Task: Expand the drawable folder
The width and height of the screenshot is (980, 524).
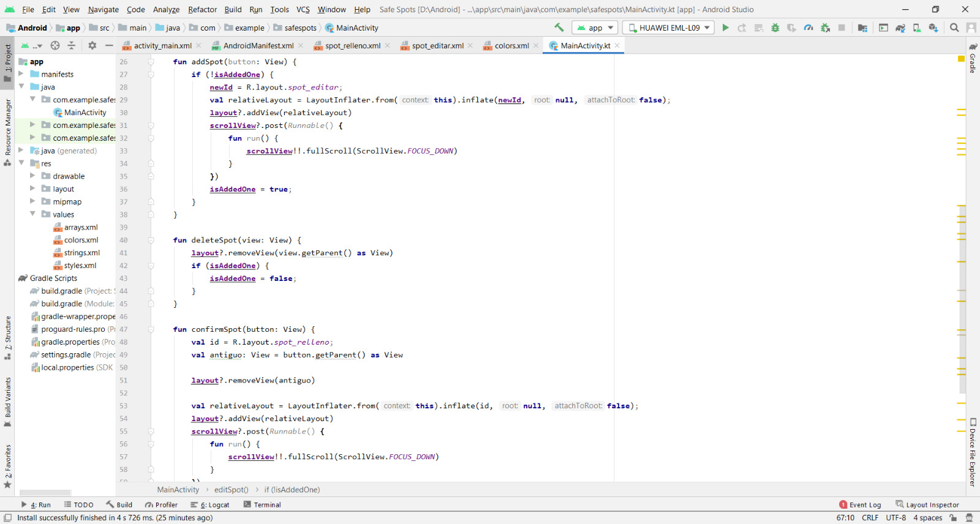Action: click(32, 176)
